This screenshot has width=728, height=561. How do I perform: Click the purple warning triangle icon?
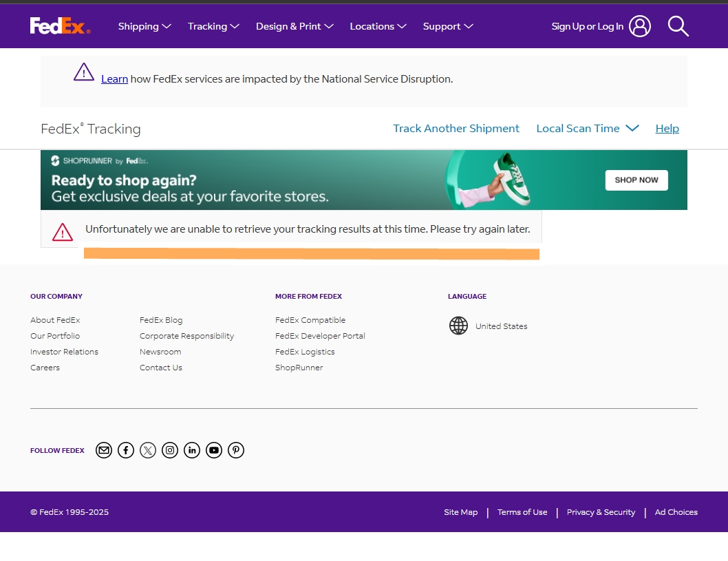pyautogui.click(x=84, y=72)
